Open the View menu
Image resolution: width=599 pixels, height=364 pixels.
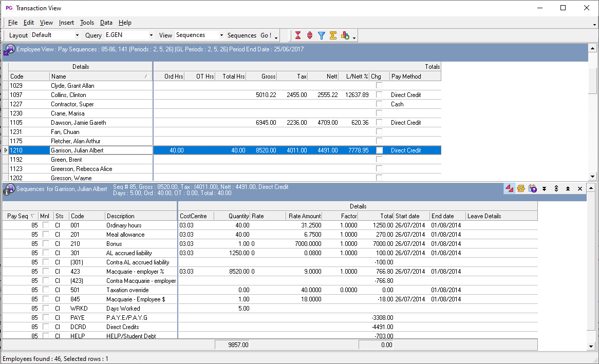tap(46, 23)
